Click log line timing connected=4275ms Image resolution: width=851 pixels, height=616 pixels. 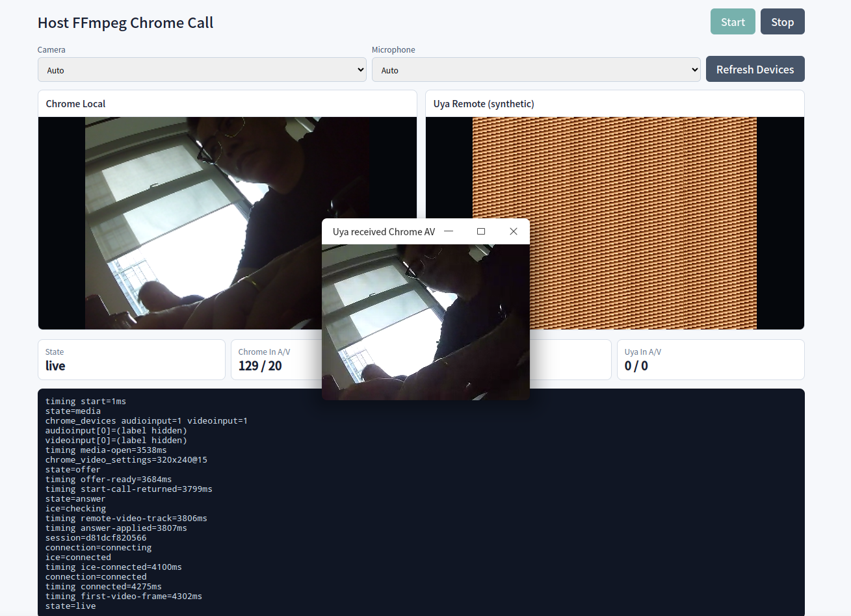click(x=103, y=587)
